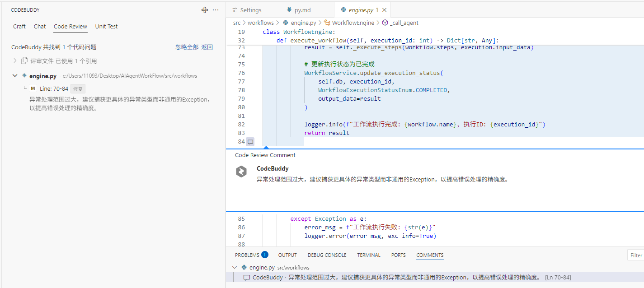The width and height of the screenshot is (644, 288).
Task: Click WorkflowEngine class in the breadcrumb
Action: point(353,23)
